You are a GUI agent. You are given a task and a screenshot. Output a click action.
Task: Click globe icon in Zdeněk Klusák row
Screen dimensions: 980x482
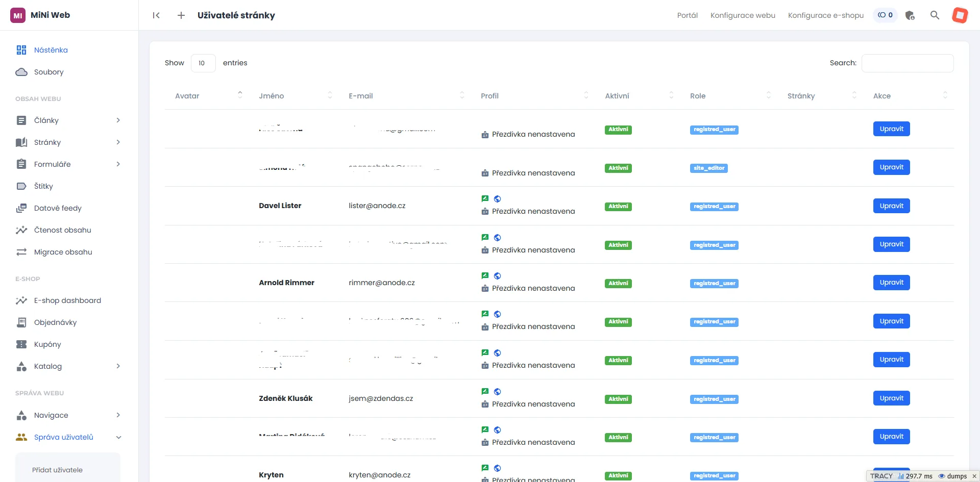tap(497, 392)
